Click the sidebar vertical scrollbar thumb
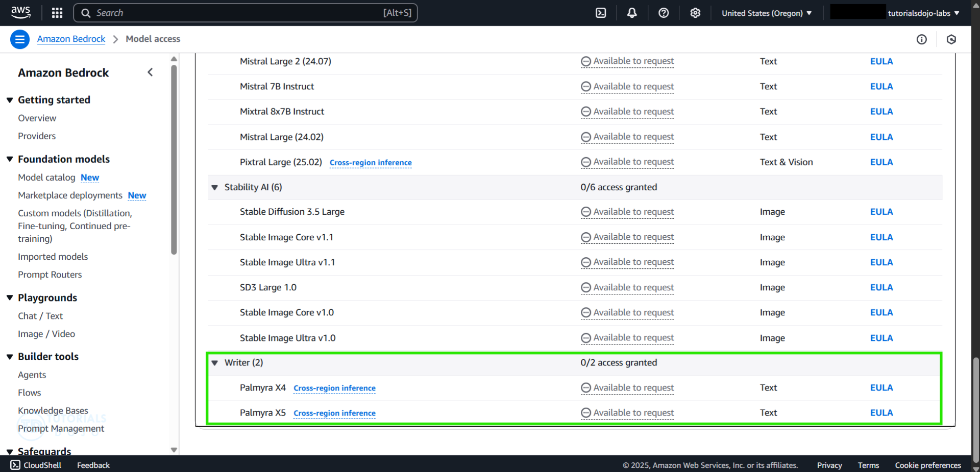This screenshot has width=980, height=472. 174,159
